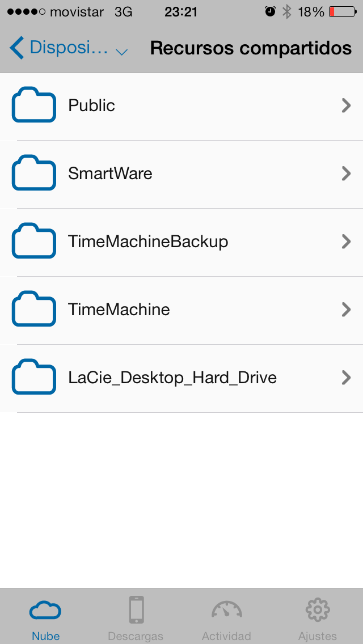Expand the SmartWare row chevron
Image resolution: width=363 pixels, height=644 pixels.
pos(346,173)
